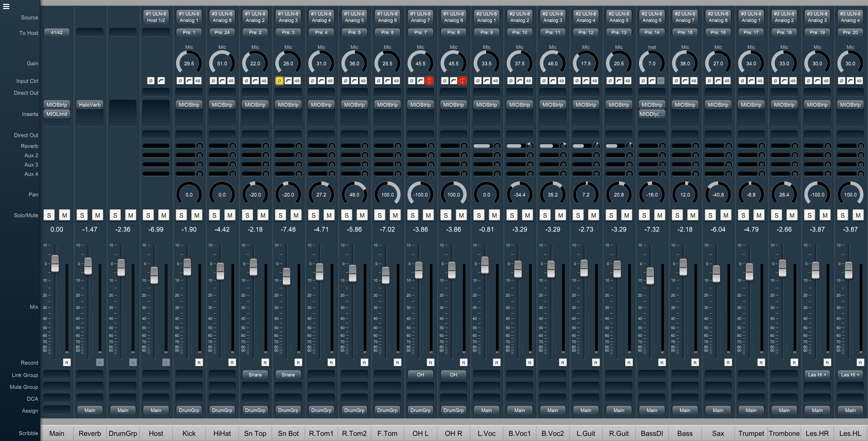868x441 pixels.
Task: Enable 48V phantom power on Sax channel
Action: pos(726,81)
